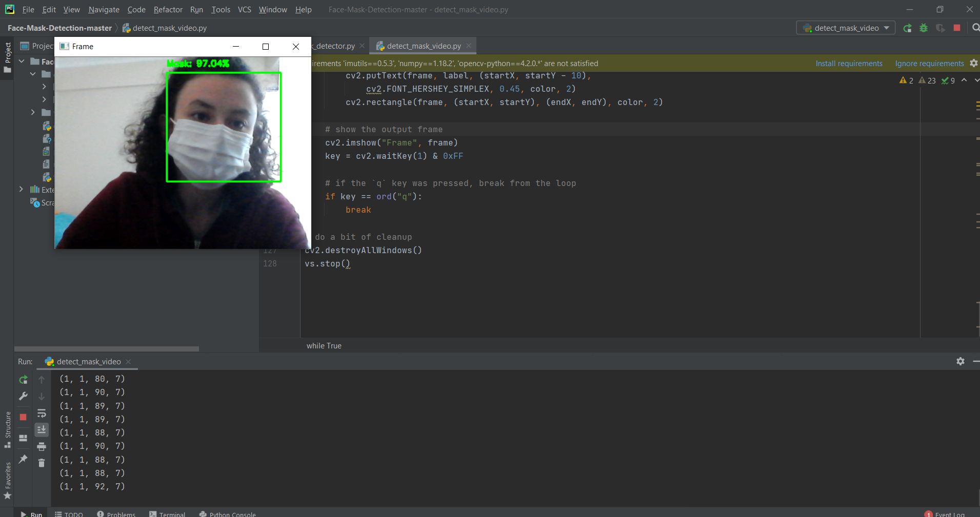Go to previous highlighted error arrow
The height and width of the screenshot is (517, 980).
[x=964, y=80]
